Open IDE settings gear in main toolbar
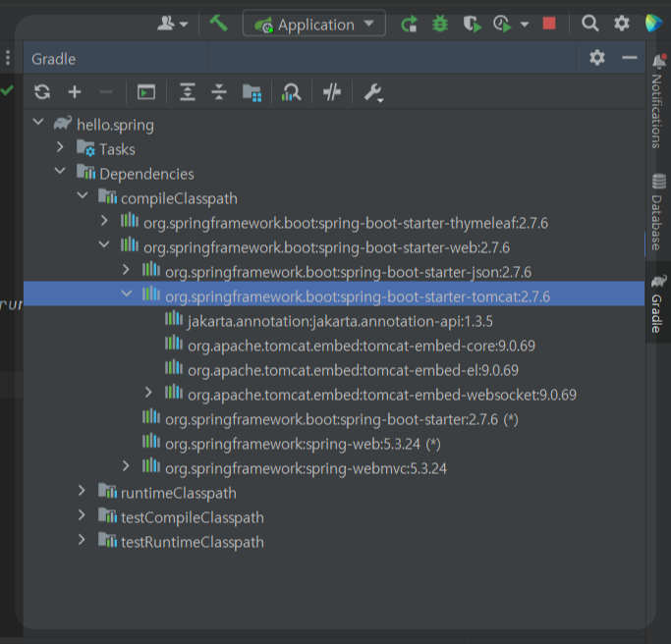The width and height of the screenshot is (671, 644). [x=621, y=24]
